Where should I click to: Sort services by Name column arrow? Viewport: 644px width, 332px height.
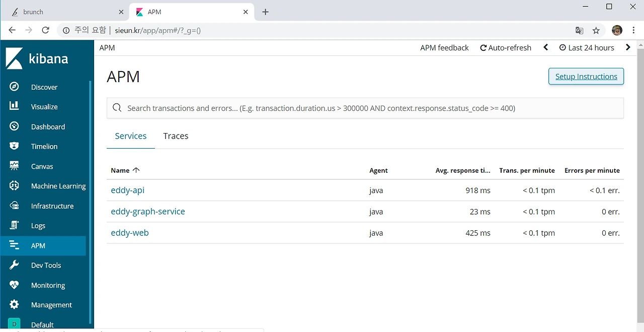136,170
